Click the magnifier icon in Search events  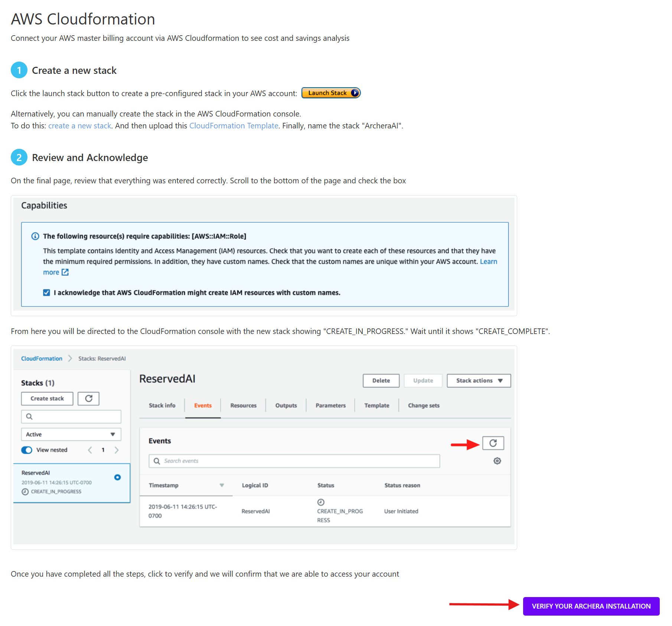tap(157, 461)
